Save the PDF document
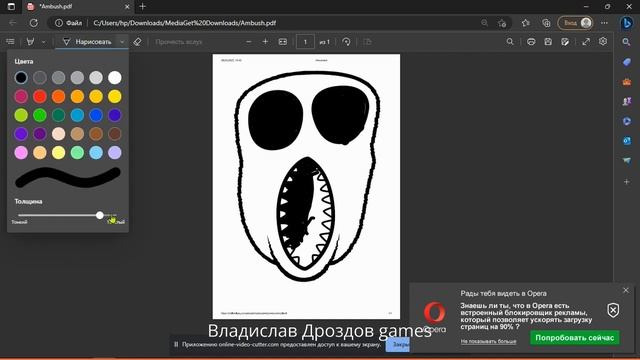The height and width of the screenshot is (360, 640). 548,42
